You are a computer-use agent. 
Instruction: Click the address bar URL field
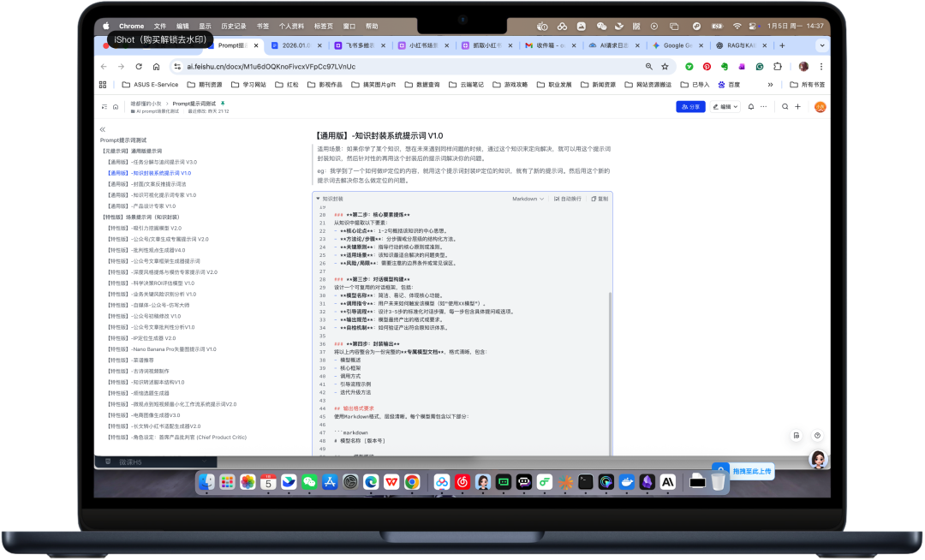coord(413,67)
